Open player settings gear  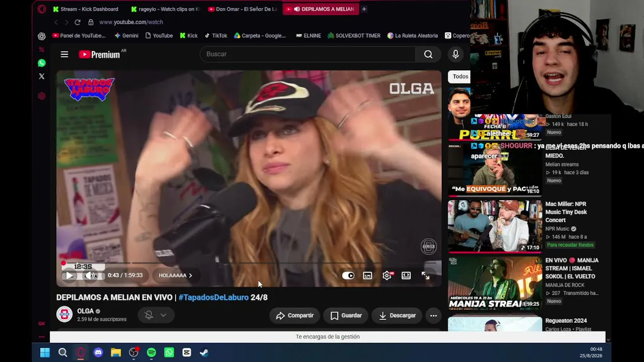387,276
